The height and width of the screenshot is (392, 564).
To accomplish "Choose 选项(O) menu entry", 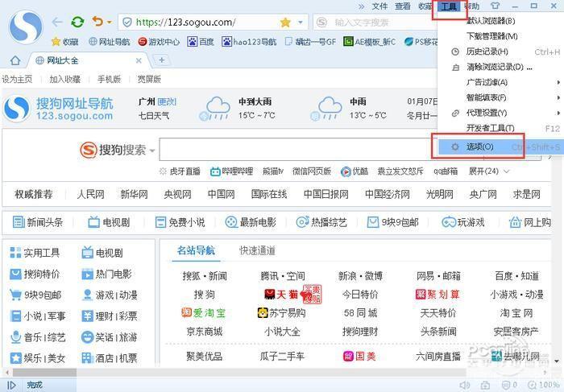I will click(500, 146).
